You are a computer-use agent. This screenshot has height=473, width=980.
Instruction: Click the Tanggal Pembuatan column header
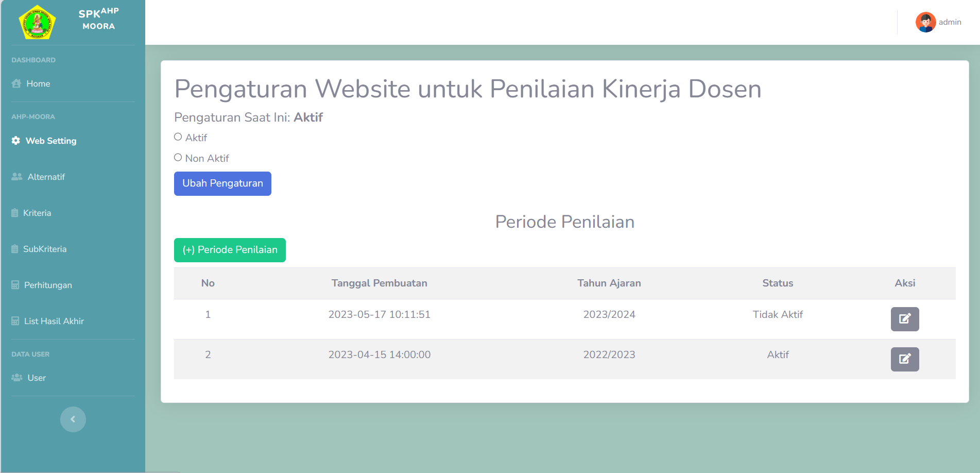379,283
